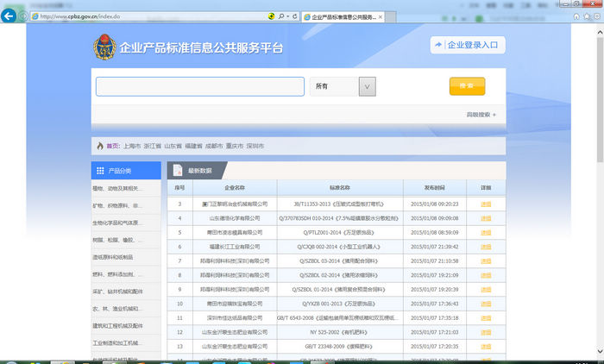
Task: Click 详细 link for row 3
Action: (485, 204)
